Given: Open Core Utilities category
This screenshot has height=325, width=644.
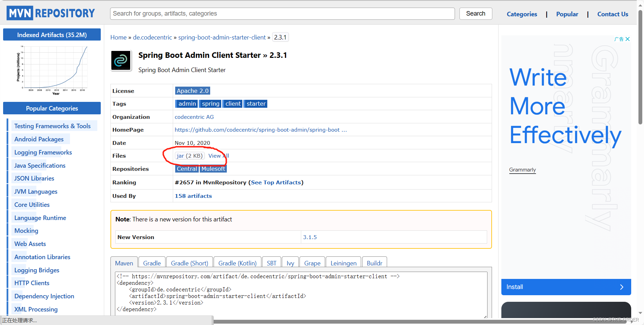Looking at the screenshot, I should tap(32, 205).
